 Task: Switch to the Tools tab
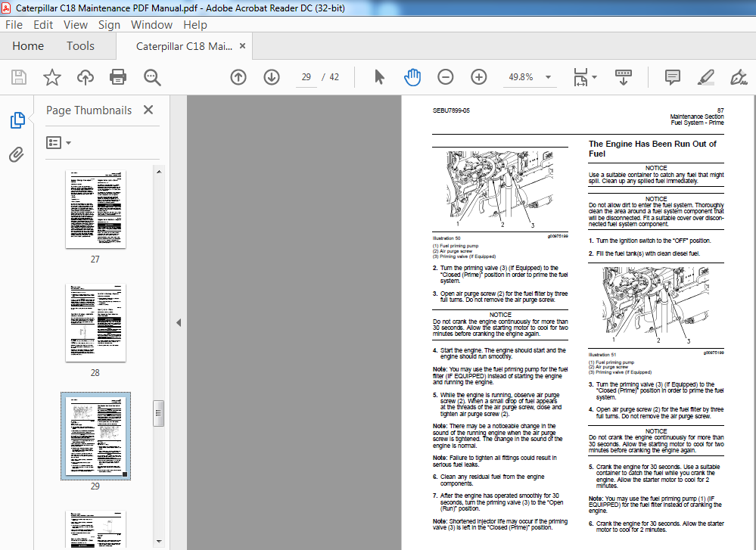tap(80, 46)
